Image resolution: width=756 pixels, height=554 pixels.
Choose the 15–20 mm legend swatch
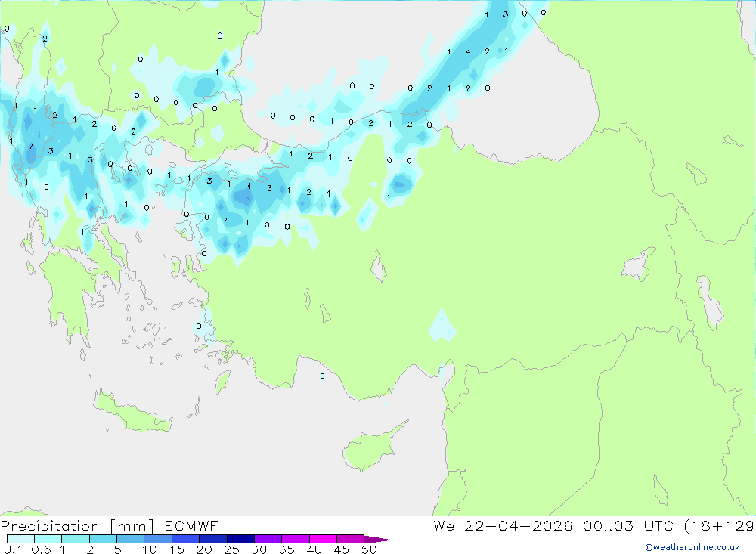(185, 539)
